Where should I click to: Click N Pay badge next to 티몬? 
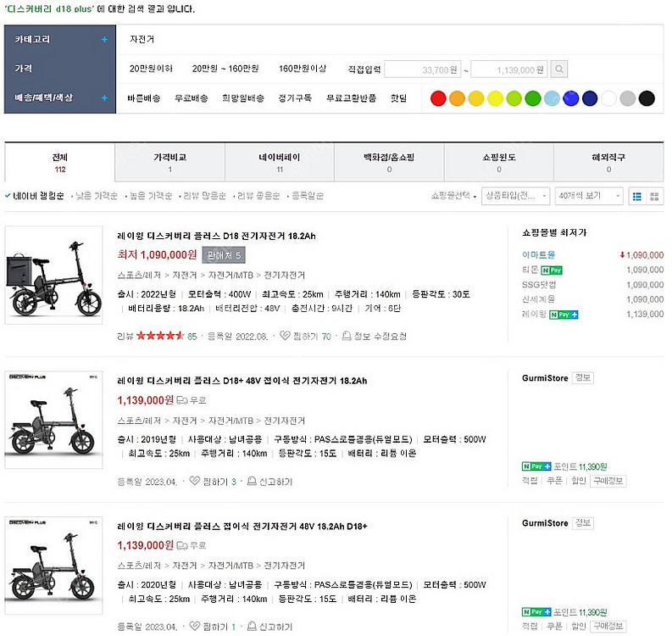point(552,271)
